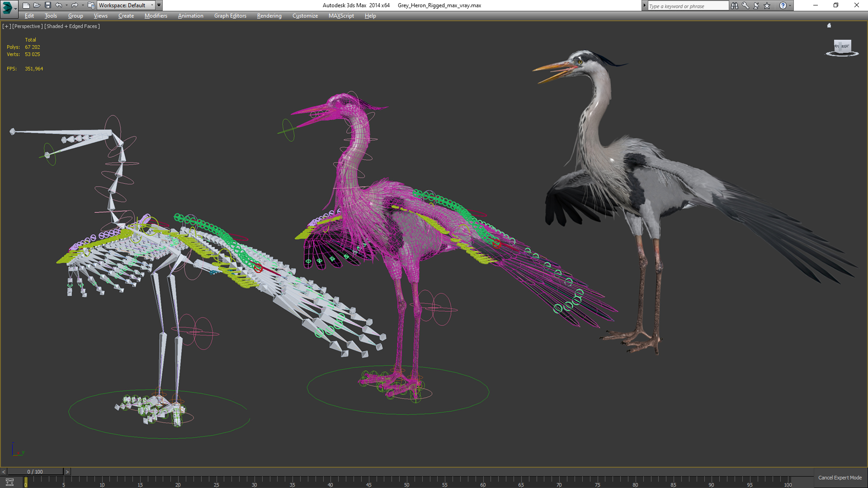Toggle the viewport [+] general label

click(6, 26)
